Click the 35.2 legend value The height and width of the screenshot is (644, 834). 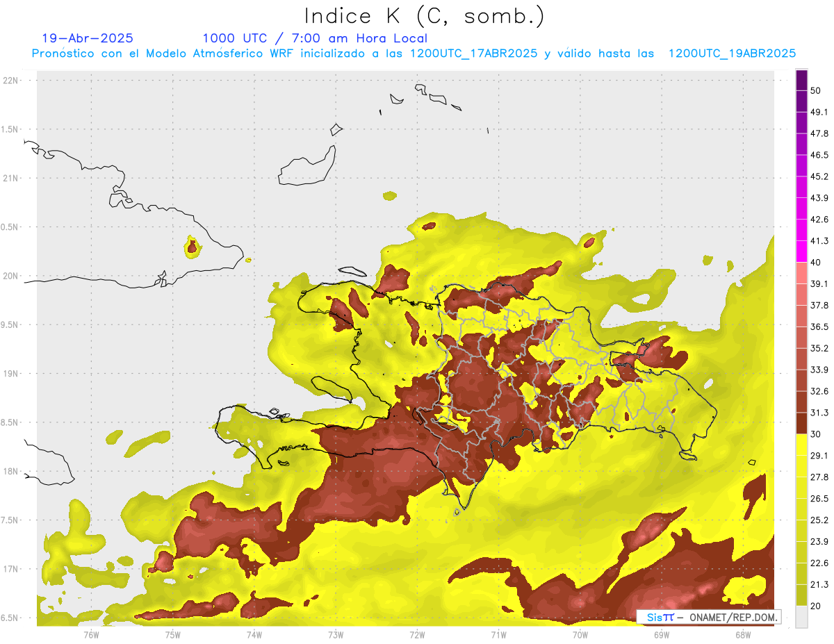pyautogui.click(x=820, y=348)
